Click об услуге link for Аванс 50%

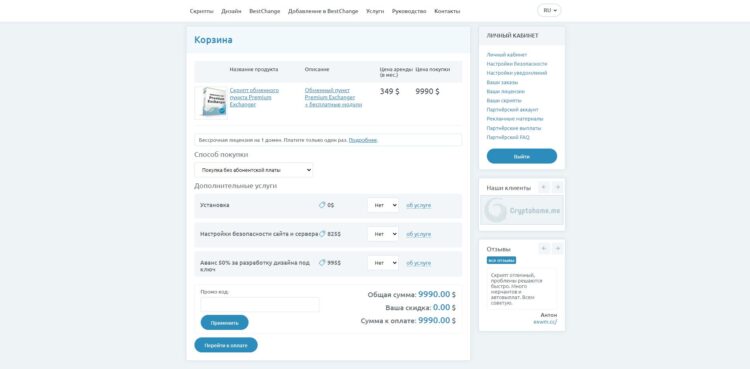tap(419, 263)
